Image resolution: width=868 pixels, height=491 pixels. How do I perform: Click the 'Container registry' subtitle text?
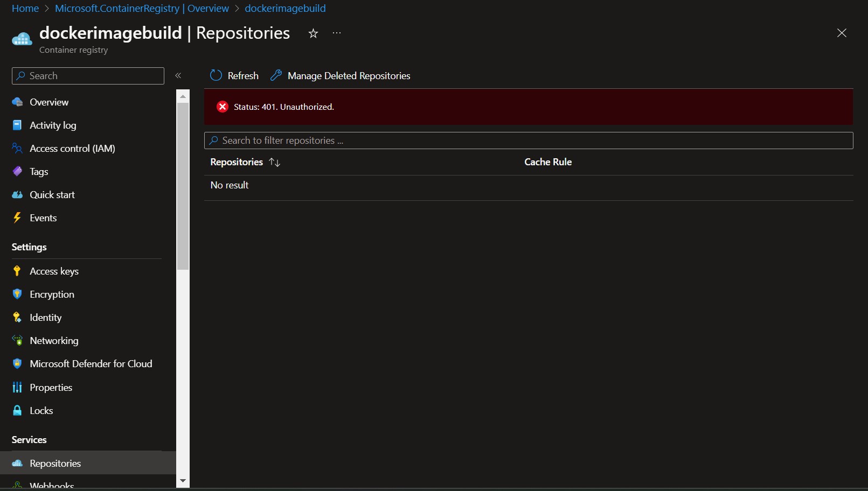[73, 50]
